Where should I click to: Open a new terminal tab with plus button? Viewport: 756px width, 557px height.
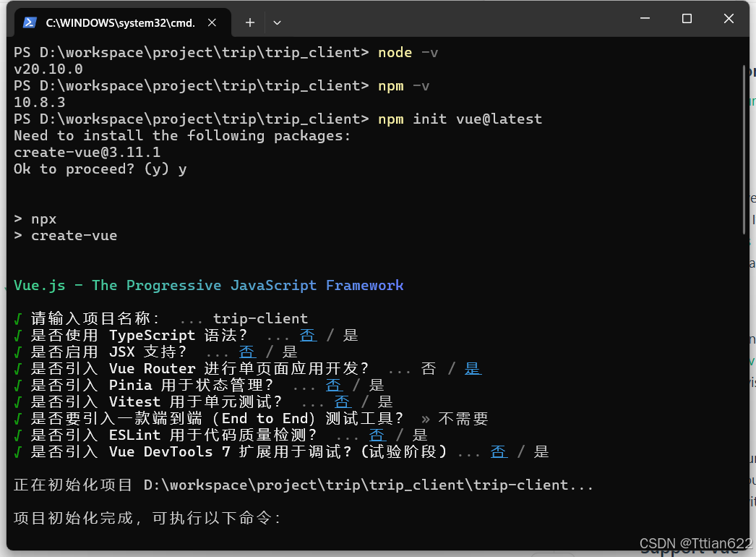point(250,22)
